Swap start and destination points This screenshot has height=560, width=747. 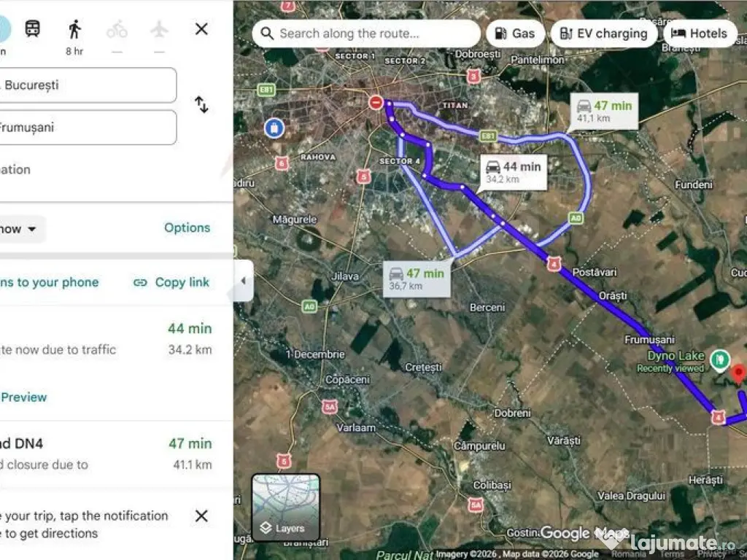click(x=201, y=105)
